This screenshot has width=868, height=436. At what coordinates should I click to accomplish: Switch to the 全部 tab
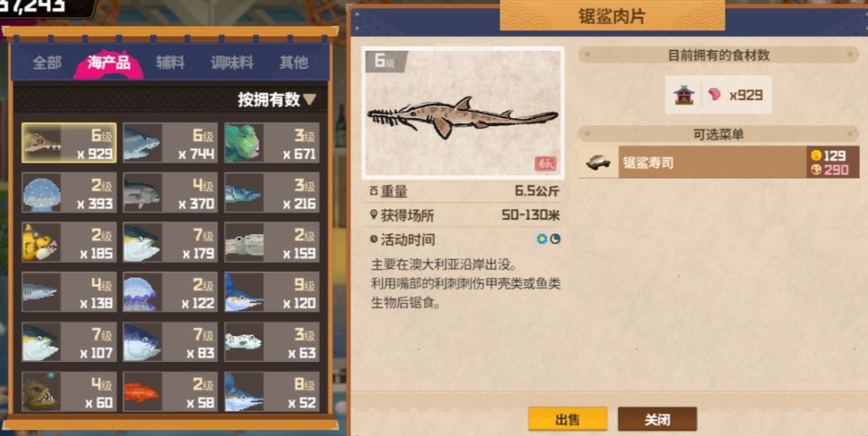click(47, 63)
